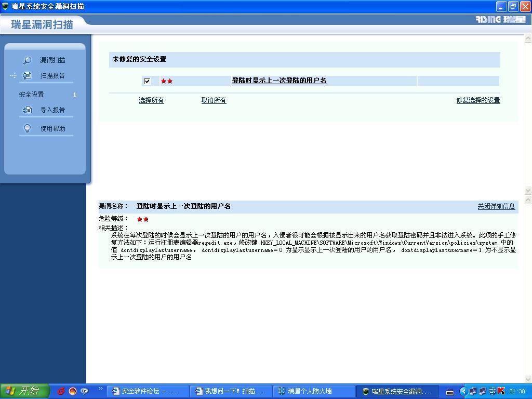
Task: Click the 选择所有 link
Action: (x=151, y=100)
